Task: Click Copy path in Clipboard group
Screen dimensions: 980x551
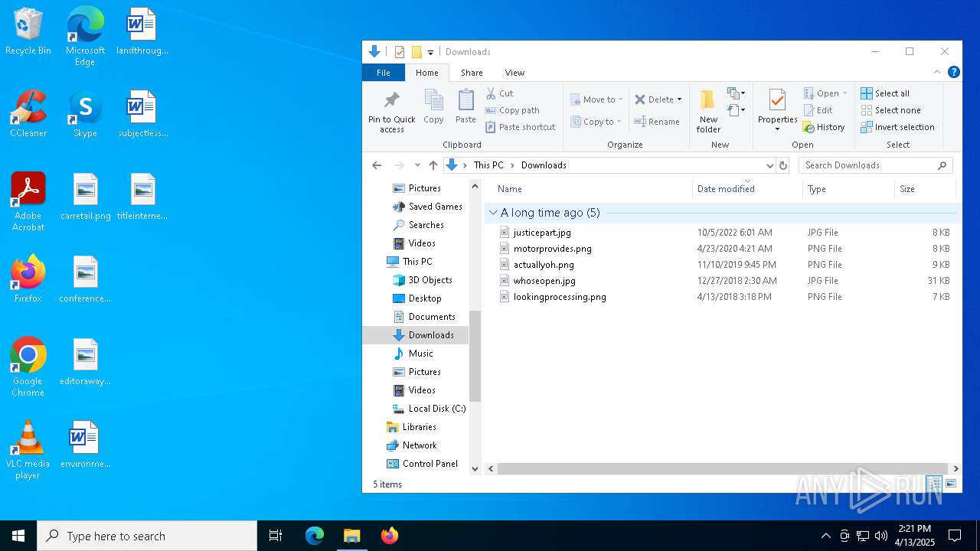Action: pyautogui.click(x=512, y=110)
